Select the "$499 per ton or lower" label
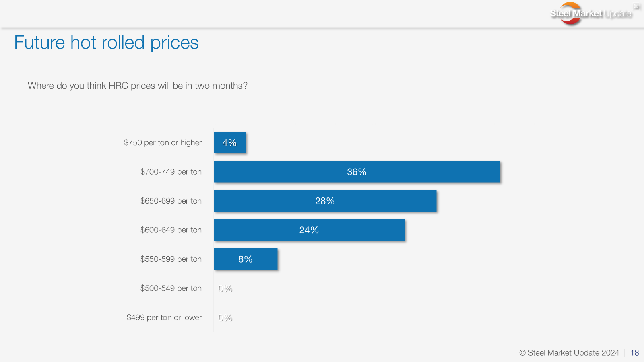The width and height of the screenshot is (644, 362). pyautogui.click(x=164, y=317)
